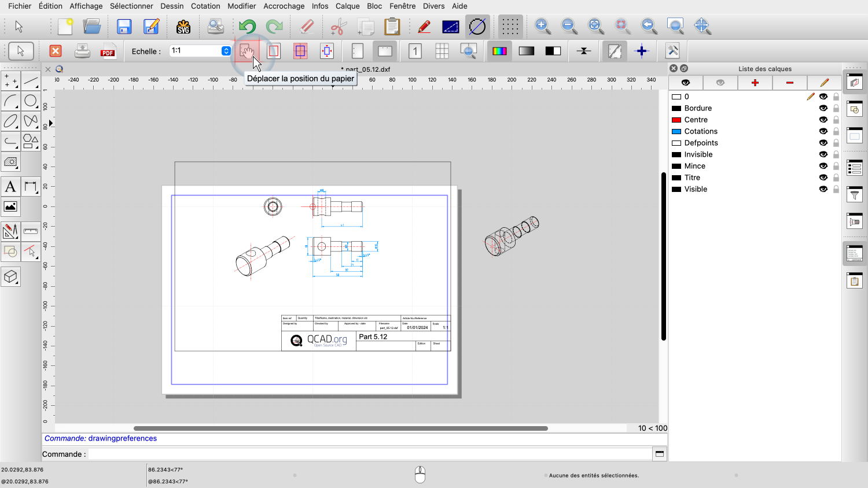868x488 pixels.
Task: Click the Save floppy disk icon
Action: pos(124,27)
